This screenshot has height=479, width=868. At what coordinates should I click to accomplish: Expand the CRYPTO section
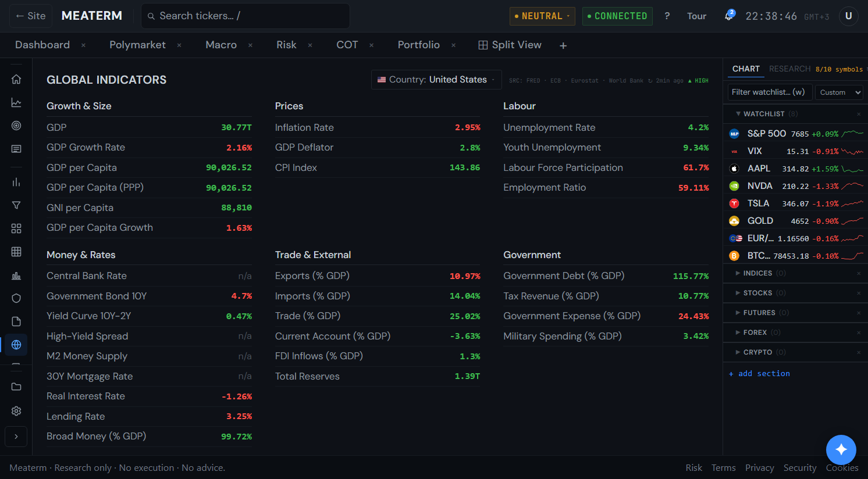(758, 352)
